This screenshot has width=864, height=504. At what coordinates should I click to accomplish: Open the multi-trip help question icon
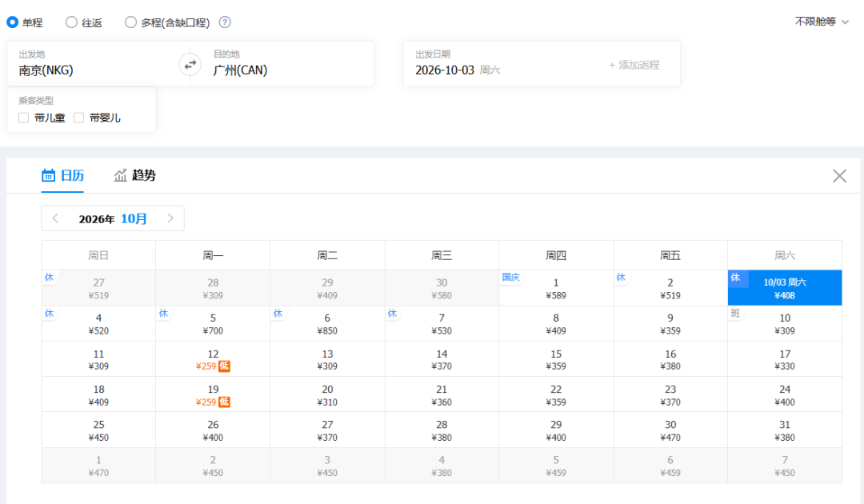(x=225, y=22)
